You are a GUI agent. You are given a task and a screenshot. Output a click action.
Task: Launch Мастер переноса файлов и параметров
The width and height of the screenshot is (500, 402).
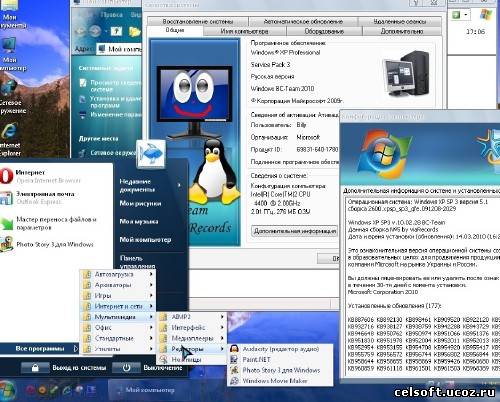coord(49,223)
